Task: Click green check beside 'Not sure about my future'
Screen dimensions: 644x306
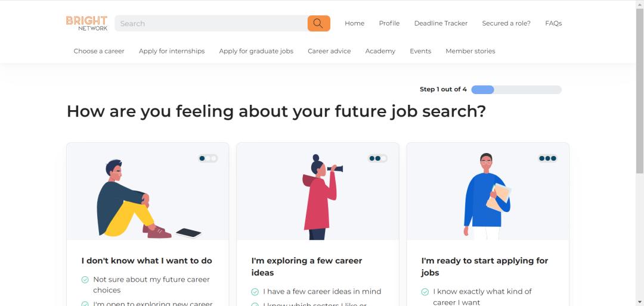Action: 85,280
